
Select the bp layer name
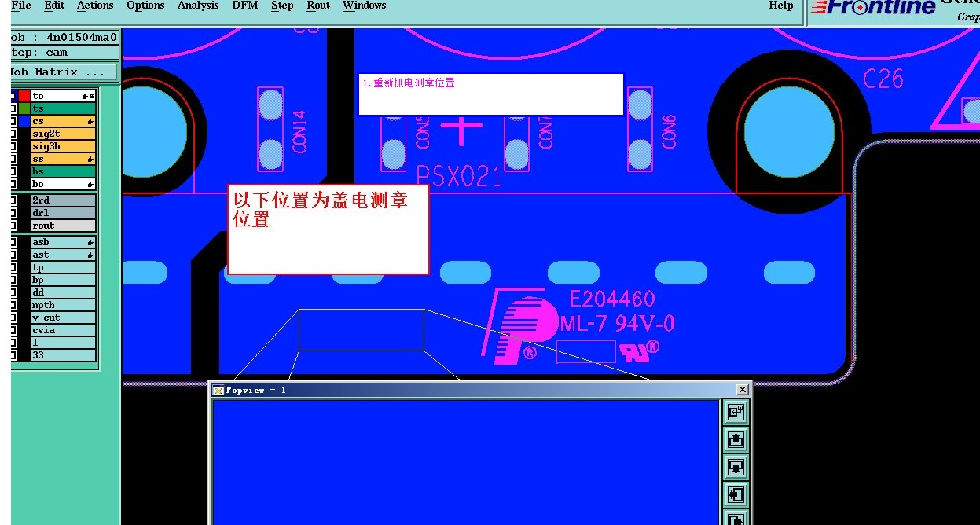click(x=63, y=280)
